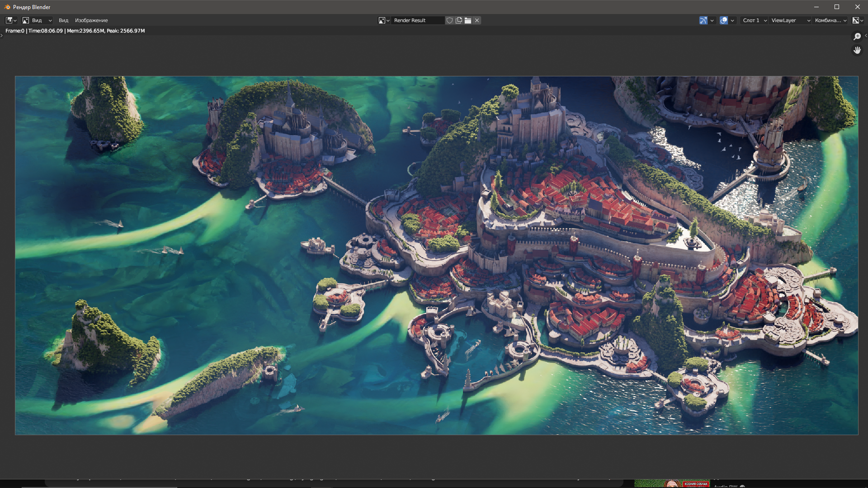The image size is (868, 488).
Task: Open the display channels dropdown
Action: [858, 20]
